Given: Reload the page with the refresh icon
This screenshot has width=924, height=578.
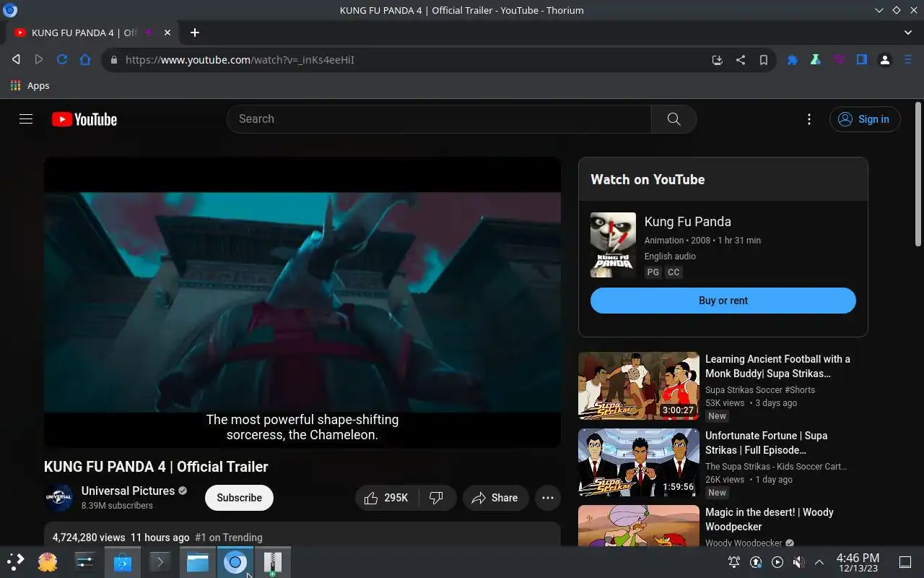Looking at the screenshot, I should [x=62, y=60].
